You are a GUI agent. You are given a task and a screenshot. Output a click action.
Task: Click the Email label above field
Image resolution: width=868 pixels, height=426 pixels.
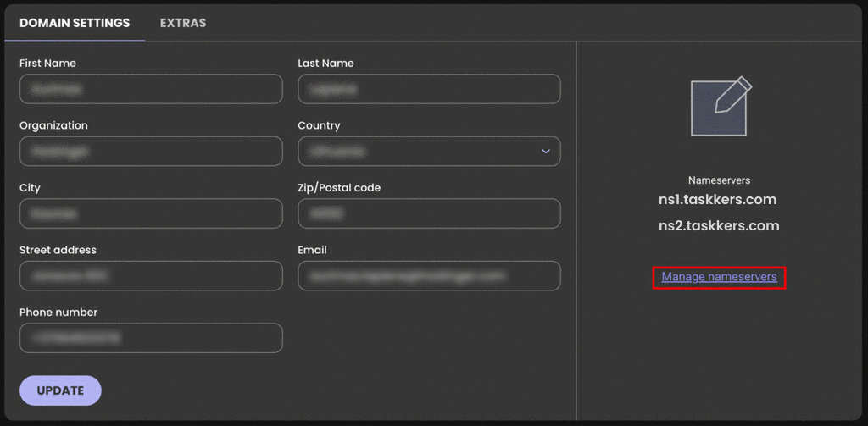312,250
